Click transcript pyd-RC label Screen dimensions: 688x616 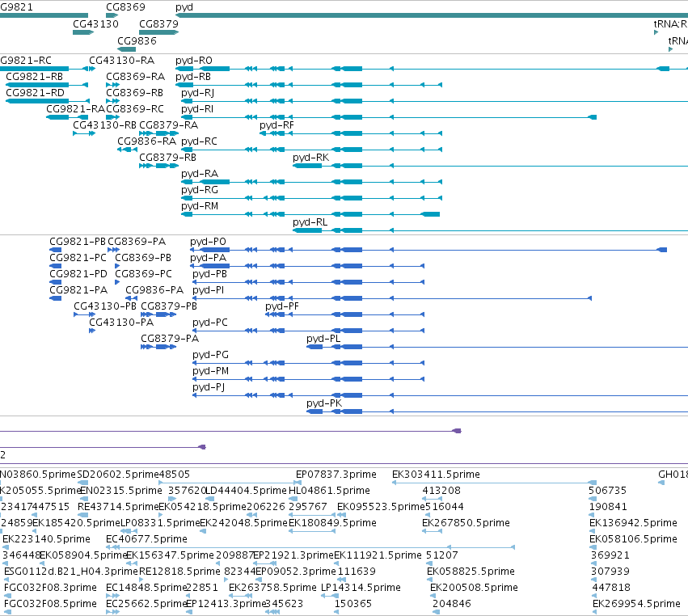point(199,141)
